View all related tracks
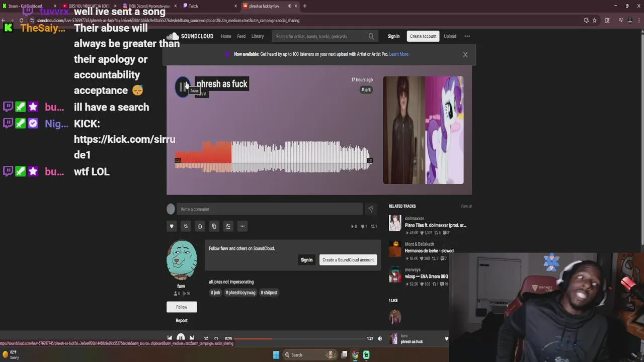644x362 pixels. [x=466, y=206]
